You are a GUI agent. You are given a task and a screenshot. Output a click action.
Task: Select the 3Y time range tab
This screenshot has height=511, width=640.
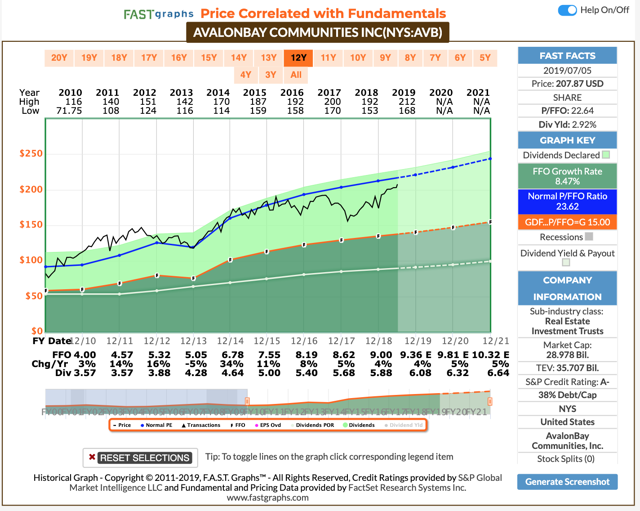pos(271,75)
